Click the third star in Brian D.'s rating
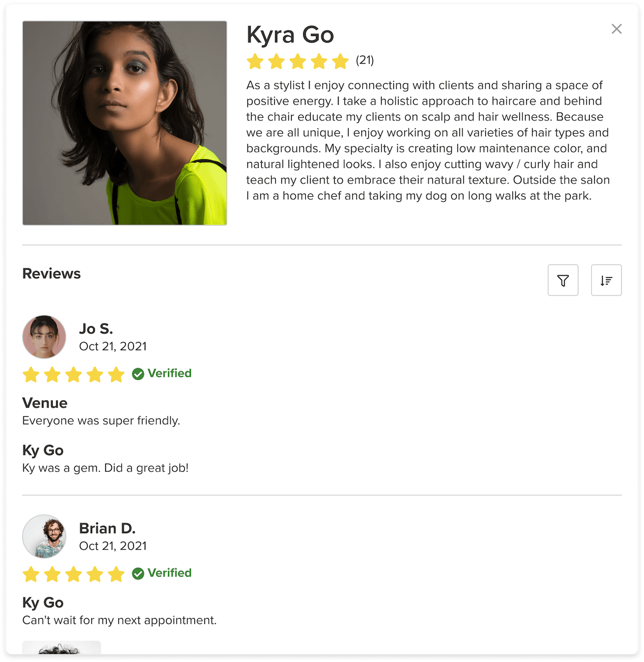 pos(73,574)
